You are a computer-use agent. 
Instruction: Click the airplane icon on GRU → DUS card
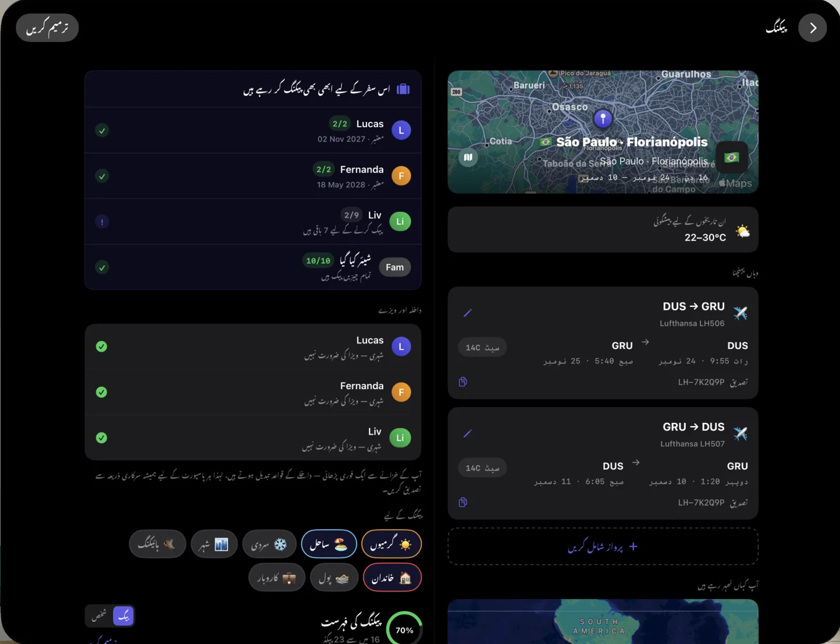tap(740, 433)
